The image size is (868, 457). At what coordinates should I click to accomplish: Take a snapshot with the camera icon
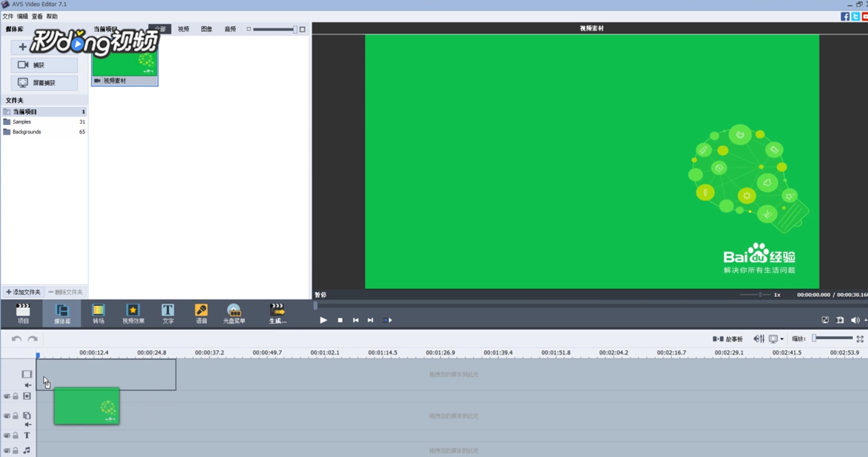pyautogui.click(x=840, y=320)
